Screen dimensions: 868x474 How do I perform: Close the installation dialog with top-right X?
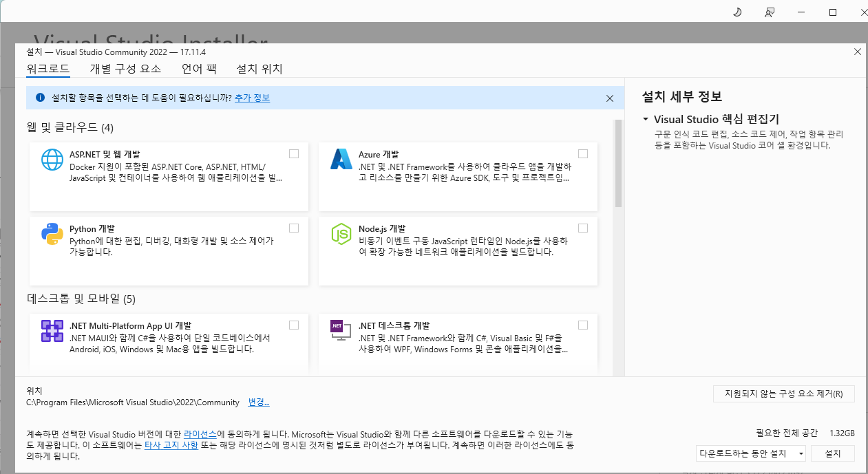[x=857, y=52]
